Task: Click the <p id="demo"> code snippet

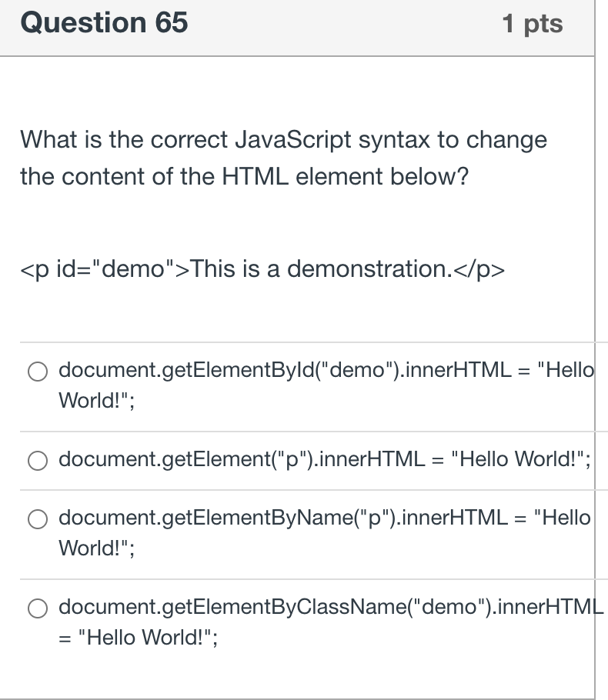Action: (x=262, y=268)
